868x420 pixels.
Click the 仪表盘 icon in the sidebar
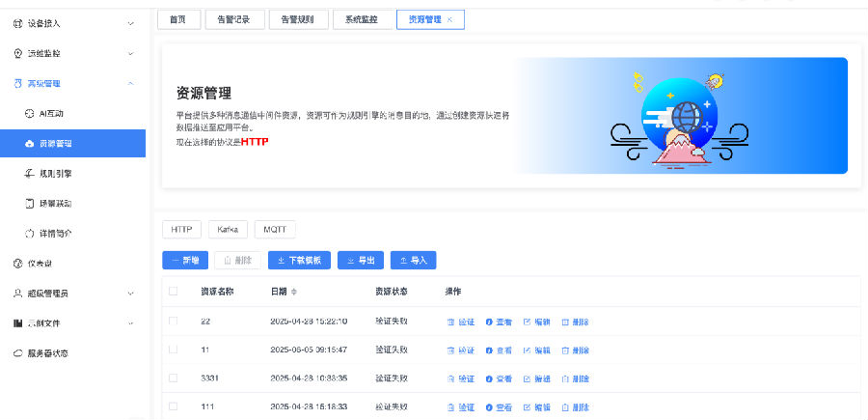(x=17, y=263)
